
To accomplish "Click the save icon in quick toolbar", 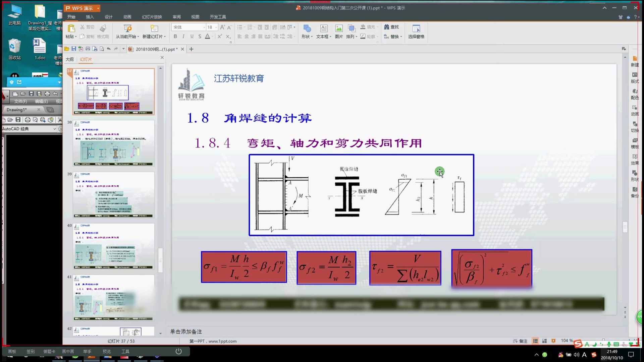I will point(74,49).
